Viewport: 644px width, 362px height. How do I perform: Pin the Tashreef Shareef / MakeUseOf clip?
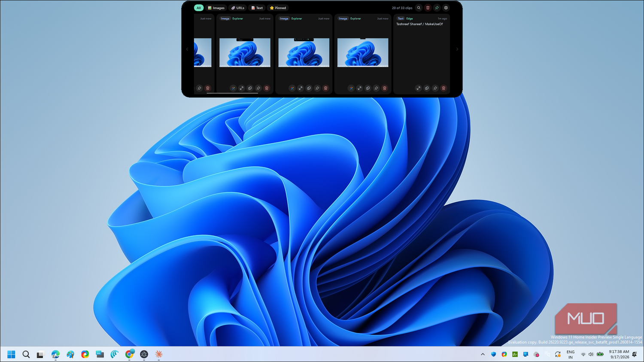pyautogui.click(x=435, y=88)
